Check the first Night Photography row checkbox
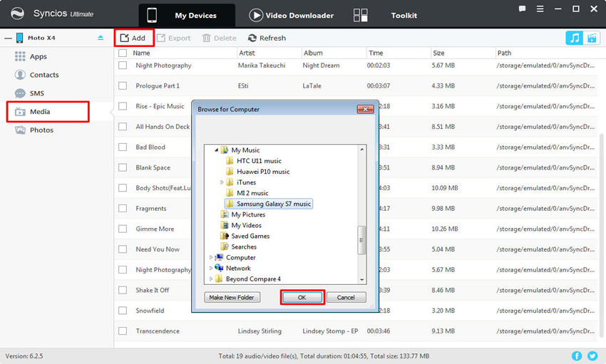606x364 pixels. click(x=123, y=66)
